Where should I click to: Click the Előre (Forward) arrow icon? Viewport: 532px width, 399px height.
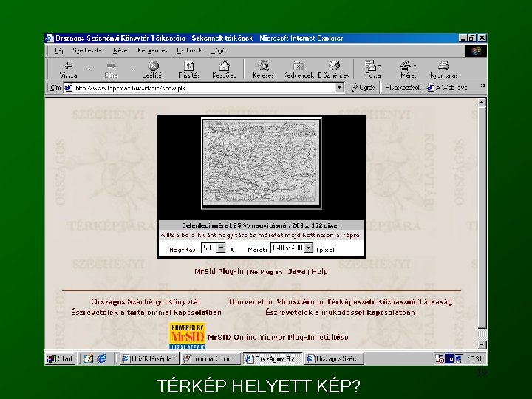pyautogui.click(x=111, y=66)
